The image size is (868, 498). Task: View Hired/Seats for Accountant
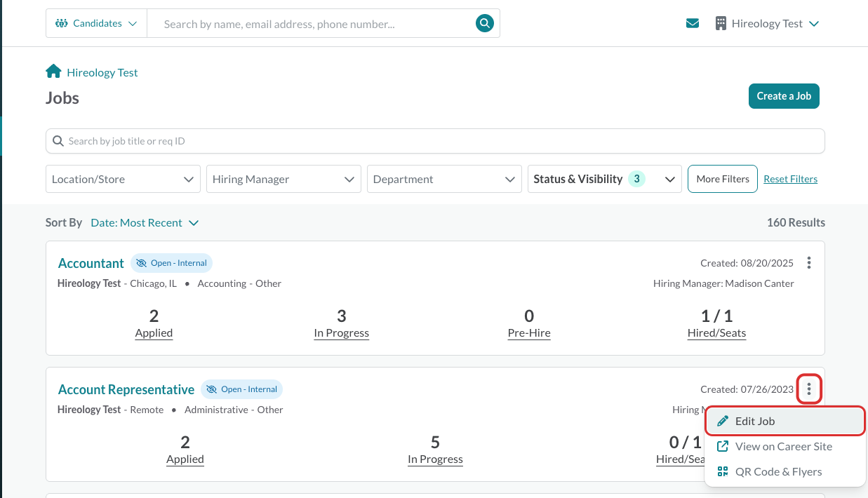click(716, 332)
